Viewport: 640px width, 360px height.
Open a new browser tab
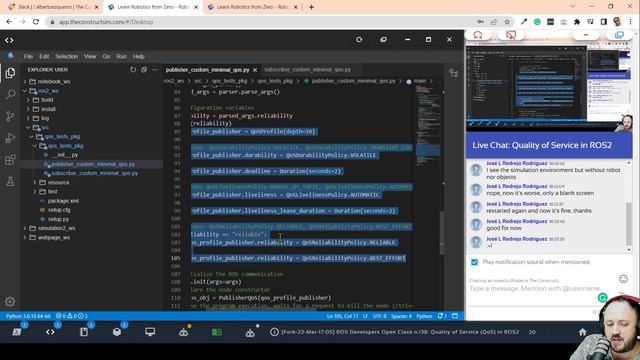pyautogui.click(x=311, y=7)
